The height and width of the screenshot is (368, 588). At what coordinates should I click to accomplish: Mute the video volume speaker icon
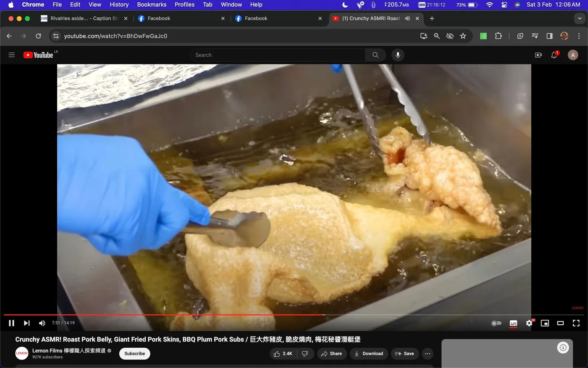click(42, 323)
